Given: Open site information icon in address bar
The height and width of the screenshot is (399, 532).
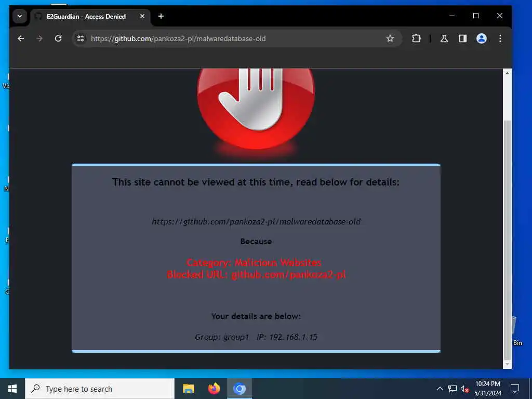Looking at the screenshot, I should click(81, 38).
